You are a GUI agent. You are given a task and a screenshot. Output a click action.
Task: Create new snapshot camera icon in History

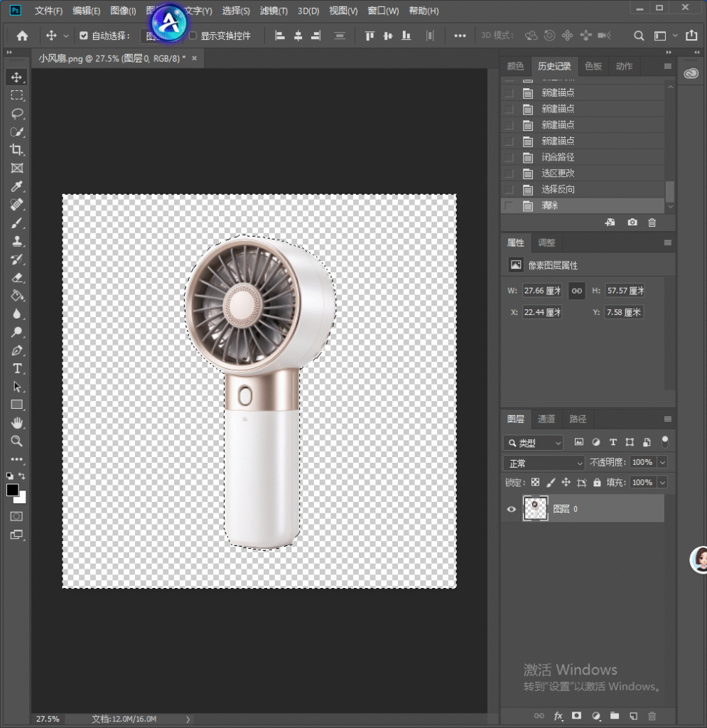click(x=632, y=223)
